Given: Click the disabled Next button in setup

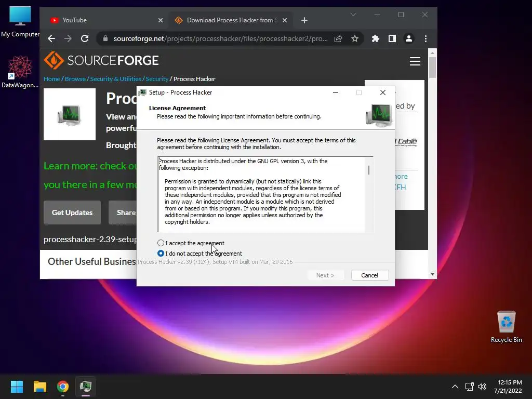Looking at the screenshot, I should point(325,275).
